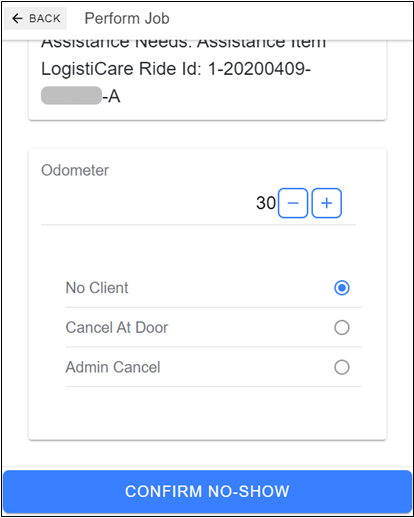Click the odometer value 30
This screenshot has width=414, height=518.
[x=266, y=203]
